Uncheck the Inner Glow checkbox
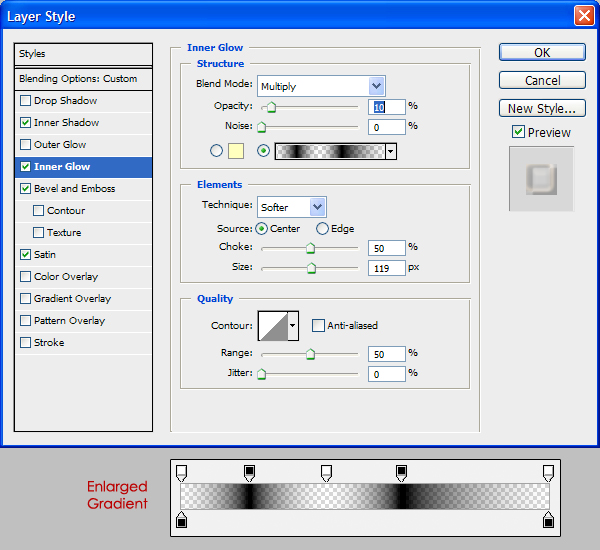 click(25, 166)
